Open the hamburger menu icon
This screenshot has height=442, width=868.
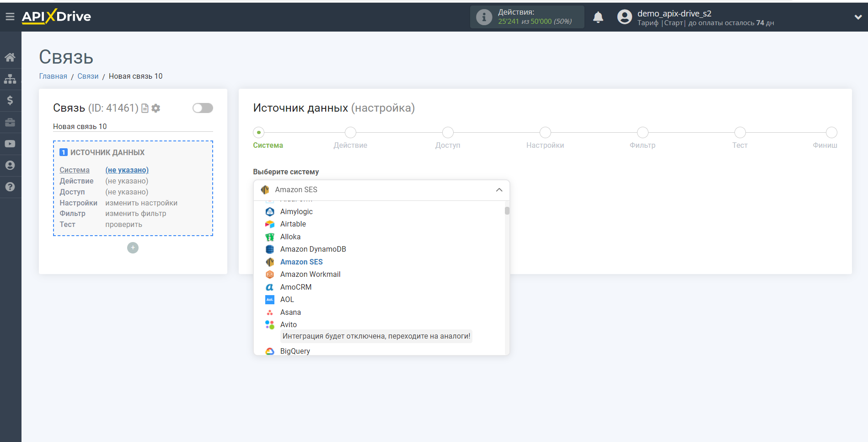10,17
